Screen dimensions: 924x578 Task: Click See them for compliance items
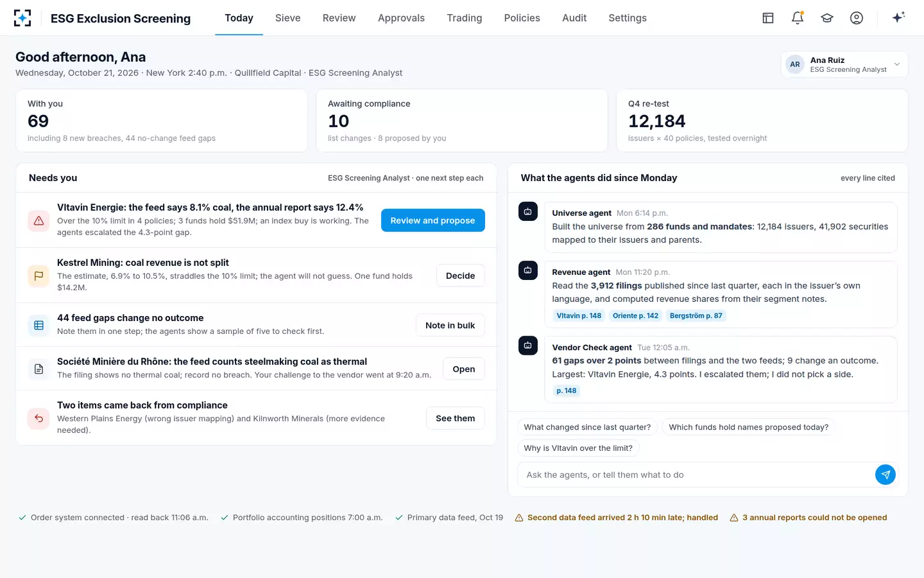[456, 418]
